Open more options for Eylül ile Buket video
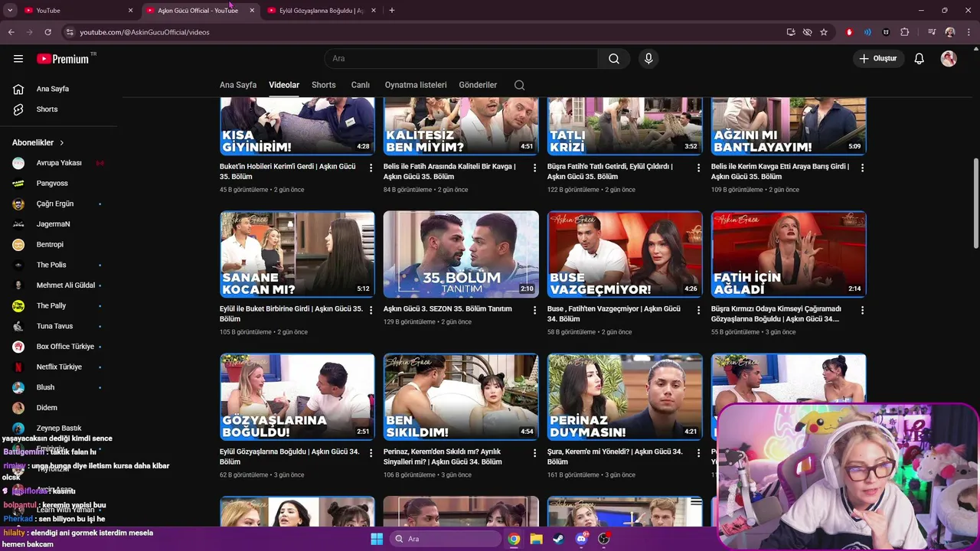 coord(371,310)
